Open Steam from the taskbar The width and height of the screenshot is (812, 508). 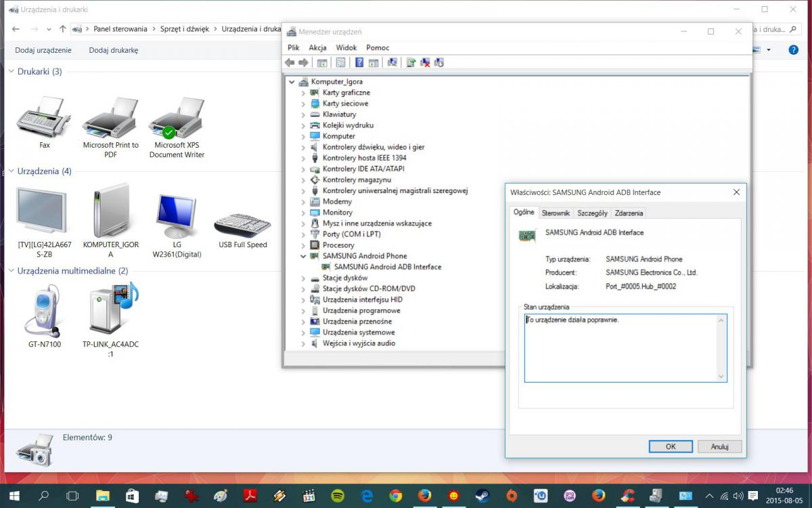(x=482, y=496)
